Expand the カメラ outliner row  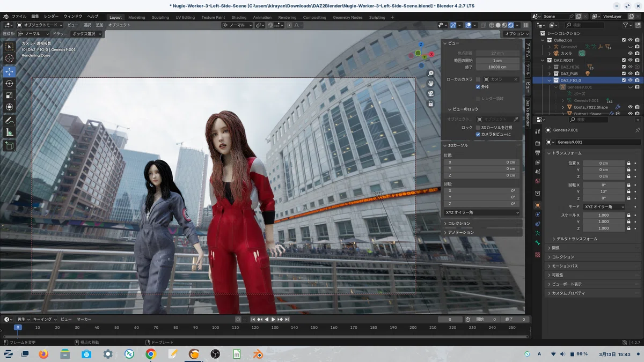[549, 54]
